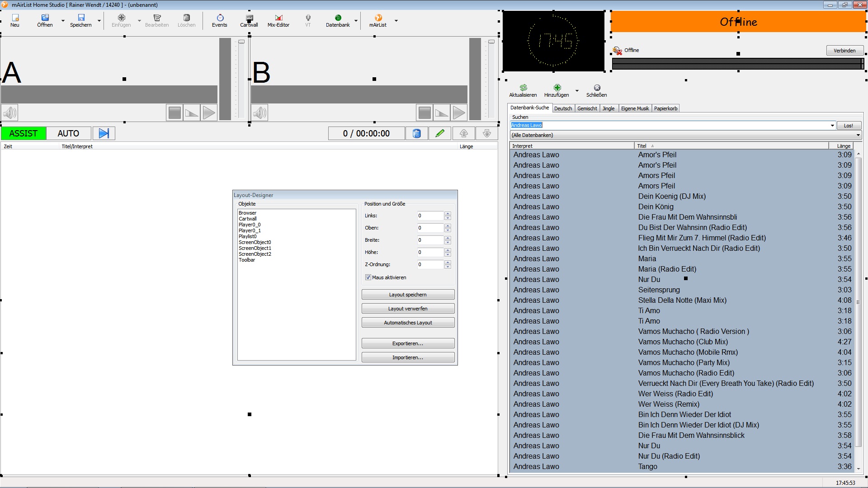Click Player B volume slider handle
The width and height of the screenshot is (868, 488).
point(491,42)
